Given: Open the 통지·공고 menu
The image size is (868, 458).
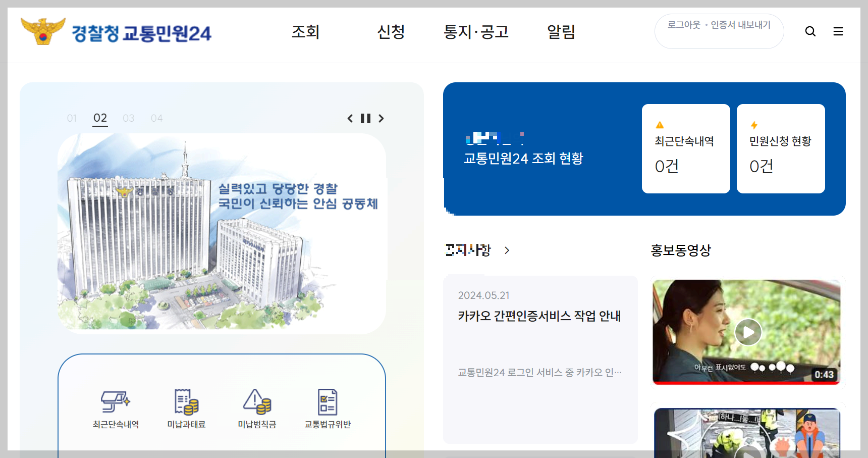Looking at the screenshot, I should pyautogui.click(x=476, y=32).
